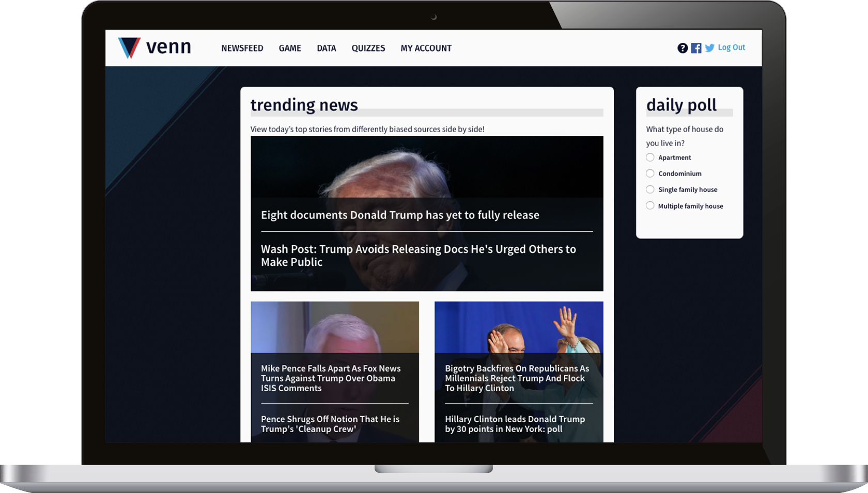Open the Facebook icon in header
This screenshot has height=493, width=868.
point(696,48)
